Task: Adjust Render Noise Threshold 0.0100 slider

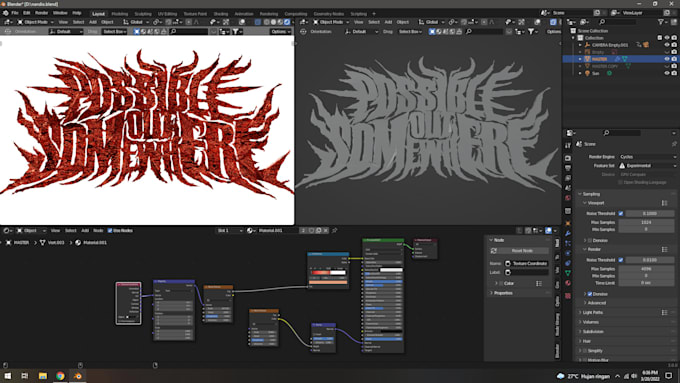Action: pos(650,260)
